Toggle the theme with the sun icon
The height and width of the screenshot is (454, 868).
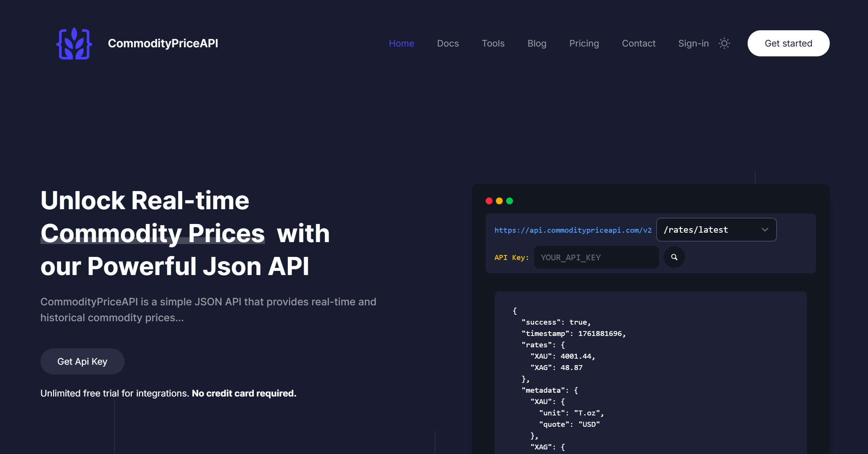coord(724,43)
